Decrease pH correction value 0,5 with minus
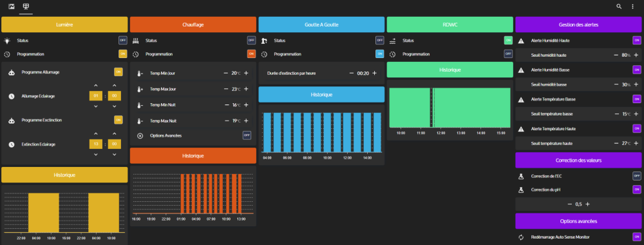The width and height of the screenshot is (644, 245). (570, 204)
